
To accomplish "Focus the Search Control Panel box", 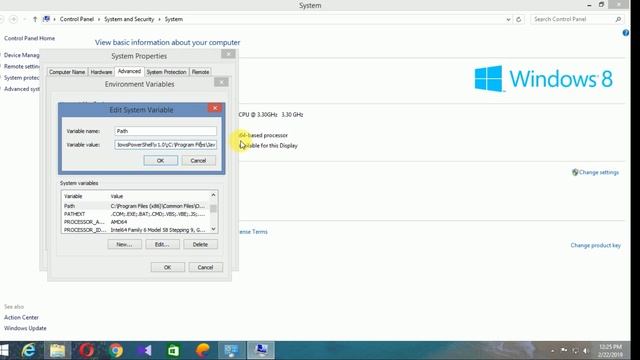I will (573, 19).
